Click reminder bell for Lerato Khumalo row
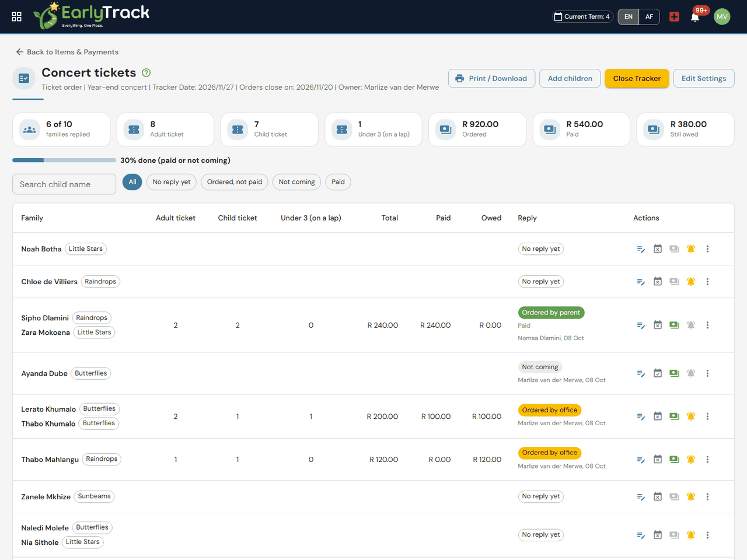 691,416
